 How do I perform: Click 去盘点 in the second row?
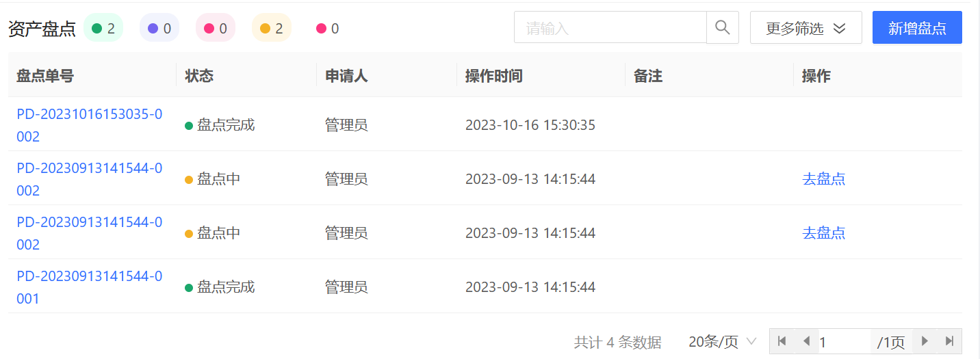[823, 179]
